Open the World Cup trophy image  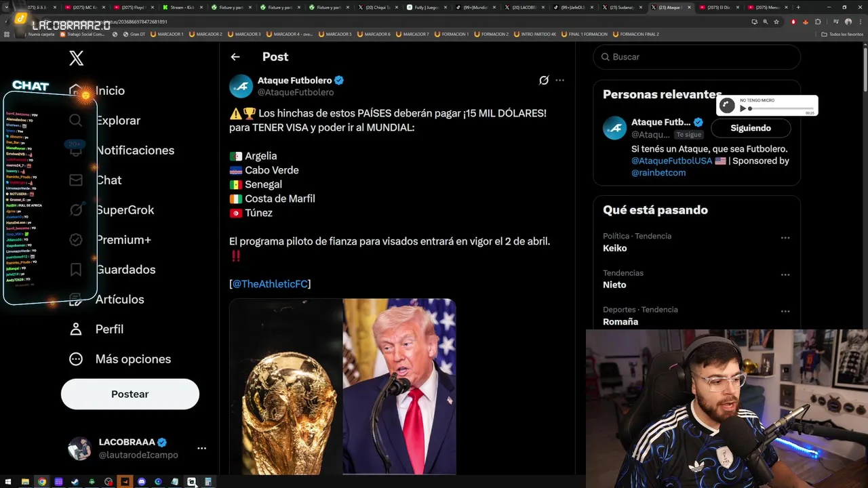point(285,386)
